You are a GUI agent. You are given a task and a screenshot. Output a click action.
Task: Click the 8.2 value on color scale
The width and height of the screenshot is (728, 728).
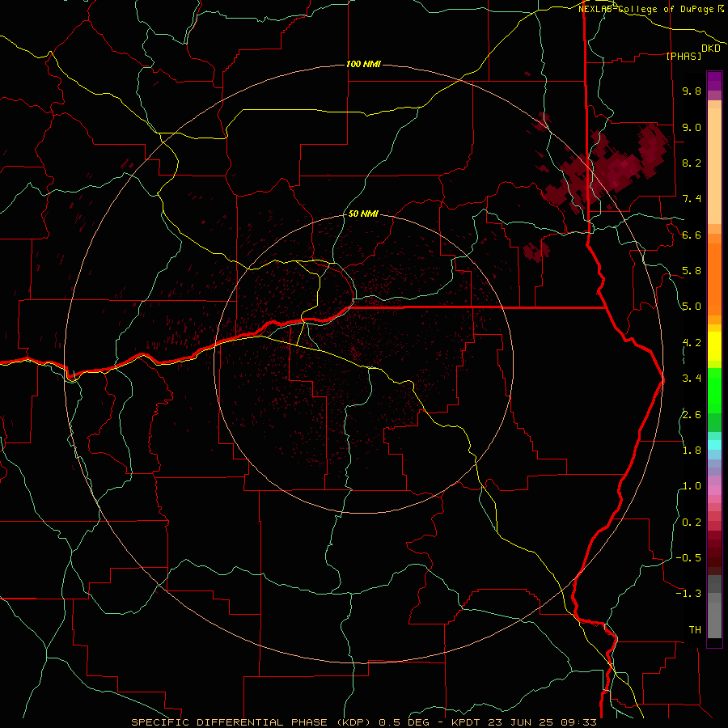click(692, 163)
